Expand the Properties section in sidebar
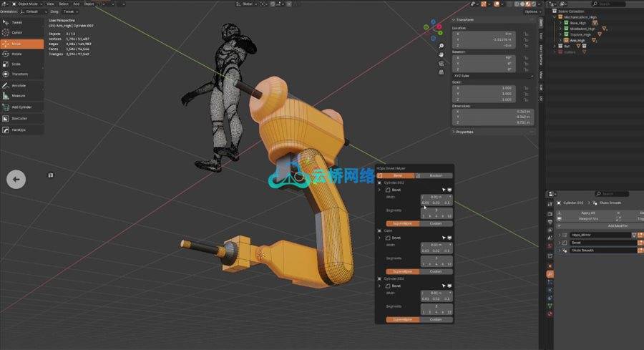Screen dimensions: 644x350 pyautogui.click(x=464, y=132)
